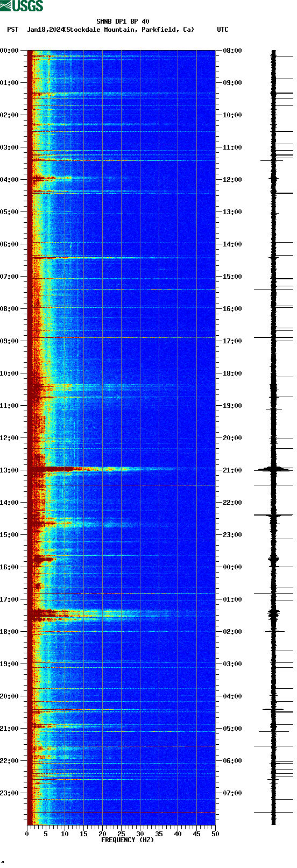Screen dimensions: 297x868
Task: Click the PST time label "21:00"
Action: (10, 729)
